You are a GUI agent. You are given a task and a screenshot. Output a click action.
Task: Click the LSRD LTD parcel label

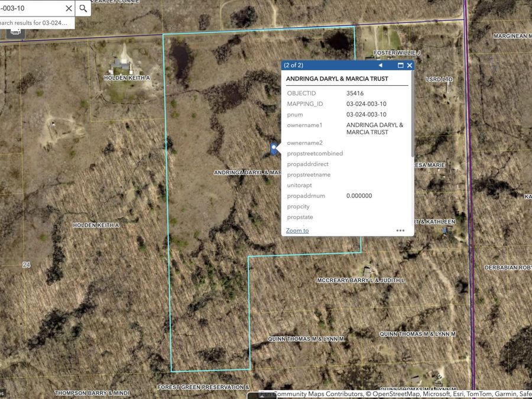coord(439,79)
